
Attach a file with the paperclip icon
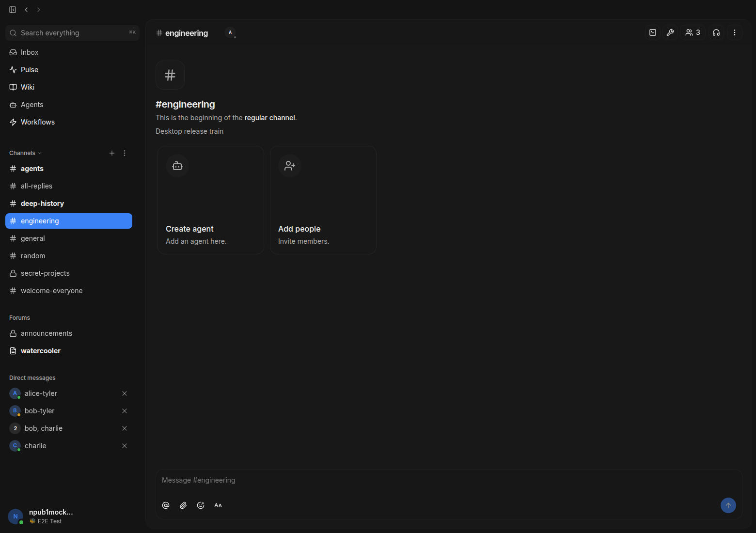(x=183, y=505)
